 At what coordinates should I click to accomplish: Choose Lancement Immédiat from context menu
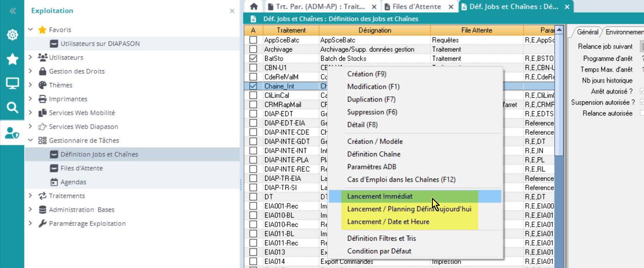click(380, 196)
